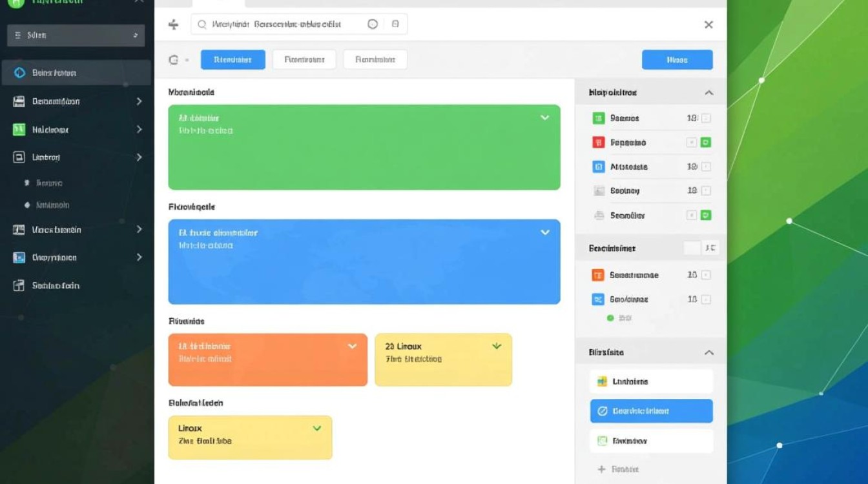Click the red icon in the right panel list

click(598, 143)
